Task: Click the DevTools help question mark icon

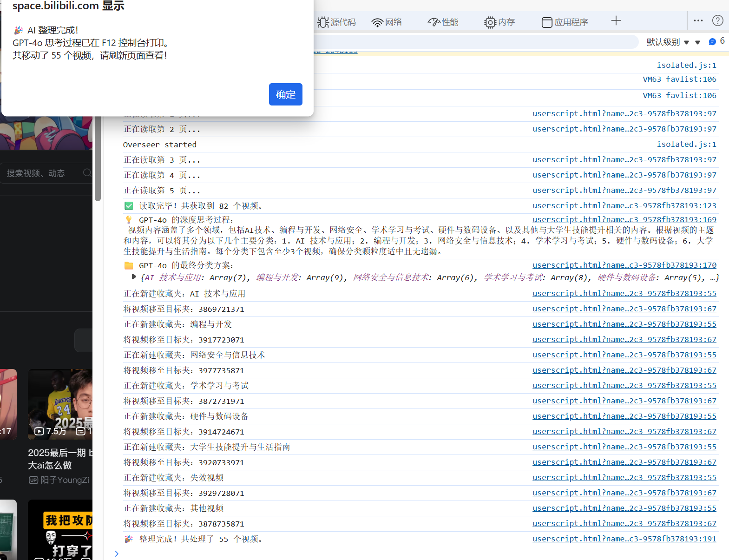Action: point(717,20)
